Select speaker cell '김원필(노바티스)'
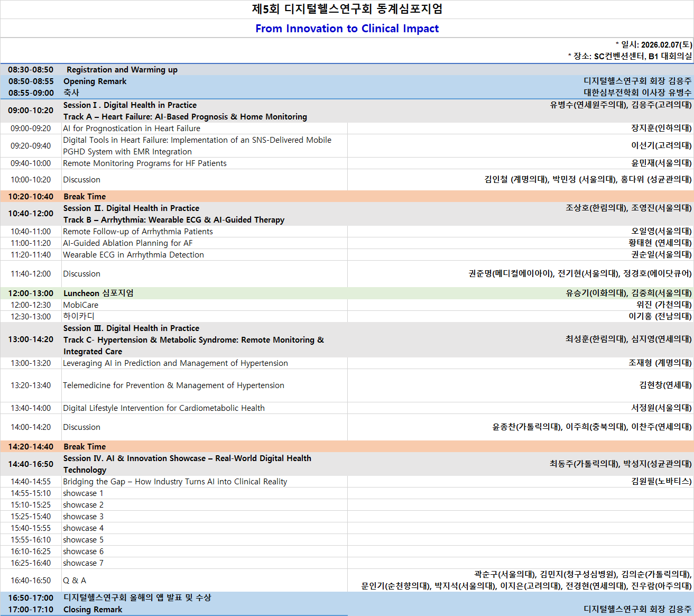Screen dimensions: 694x616 tap(661, 482)
